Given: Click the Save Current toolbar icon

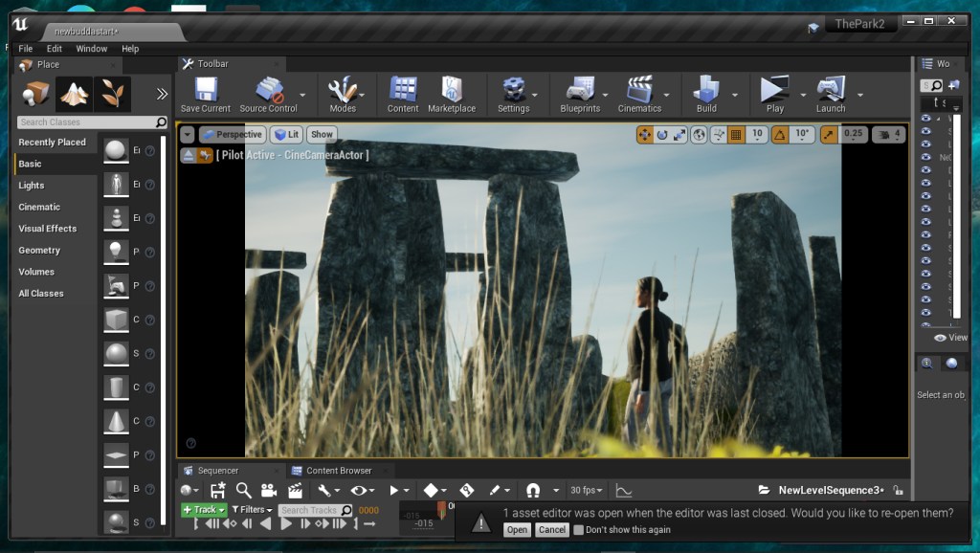Looking at the screenshot, I should tap(205, 91).
